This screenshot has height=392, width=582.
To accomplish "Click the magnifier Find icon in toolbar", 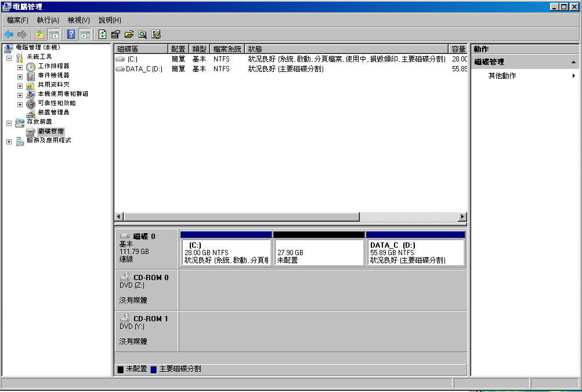I will pos(142,34).
